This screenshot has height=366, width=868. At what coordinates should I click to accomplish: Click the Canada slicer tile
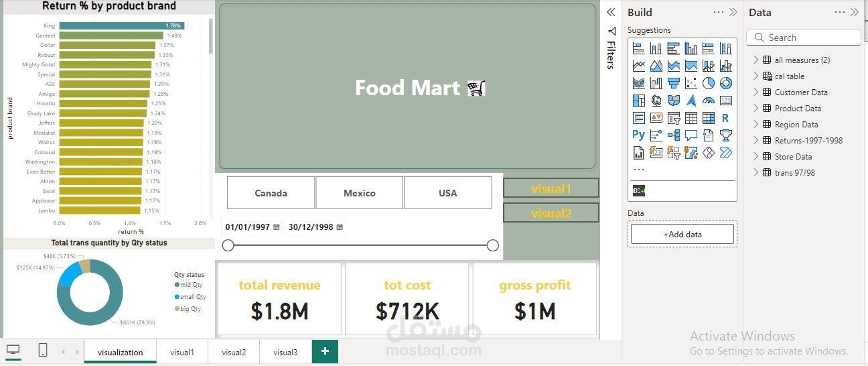click(271, 193)
